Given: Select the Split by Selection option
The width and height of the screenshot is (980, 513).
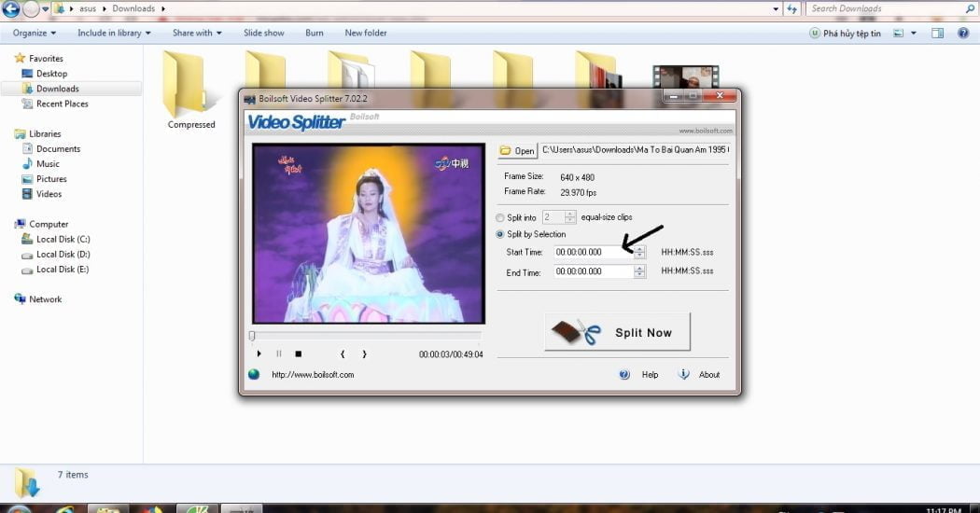Looking at the screenshot, I should [500, 234].
